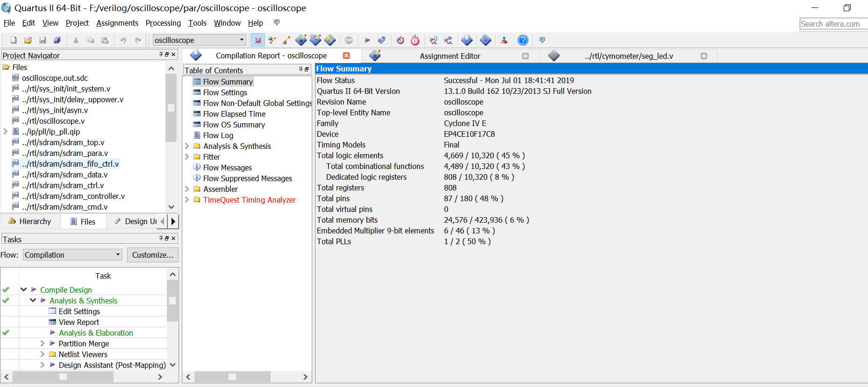Switch to the Hierarchy tab
This screenshot has height=387, width=868.
pos(30,221)
